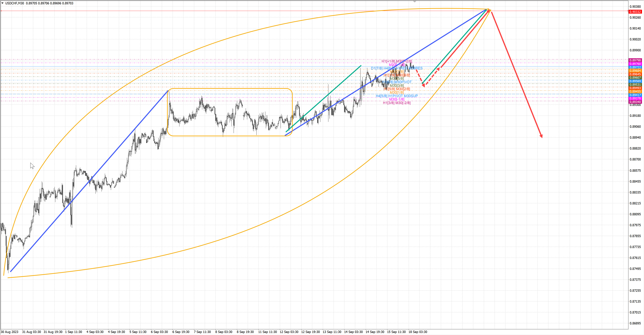The width and height of the screenshot is (644, 335).
Task: Click the blue 0.89722 price tag
Action: click(635, 67)
